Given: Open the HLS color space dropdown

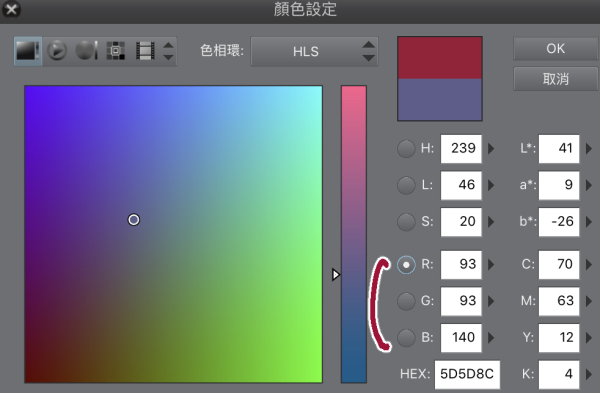Looking at the screenshot, I should tap(315, 51).
